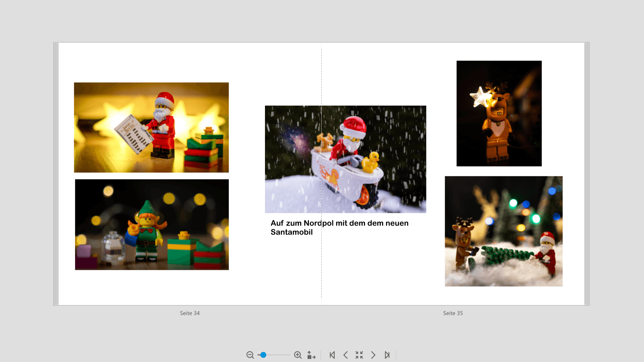Image resolution: width=644 pixels, height=362 pixels.
Task: Click the 'Seite 35' page label
Action: (x=452, y=313)
